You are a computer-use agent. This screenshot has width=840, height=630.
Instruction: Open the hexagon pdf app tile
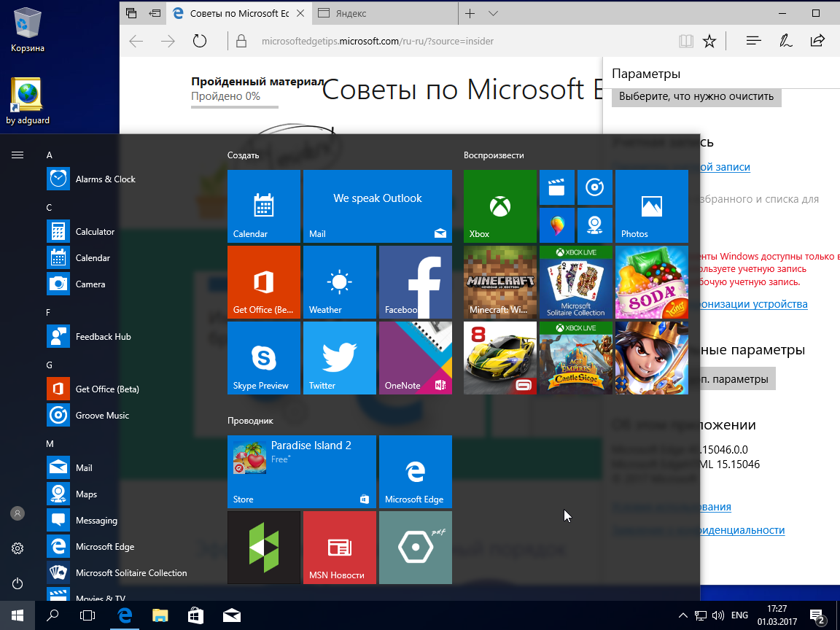click(416, 548)
